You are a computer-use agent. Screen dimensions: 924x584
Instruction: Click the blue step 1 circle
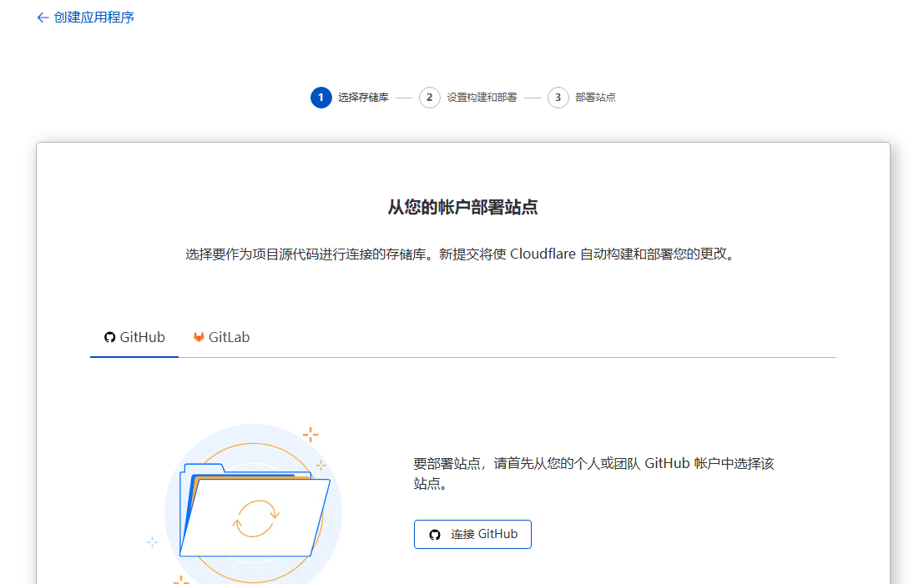click(x=321, y=98)
